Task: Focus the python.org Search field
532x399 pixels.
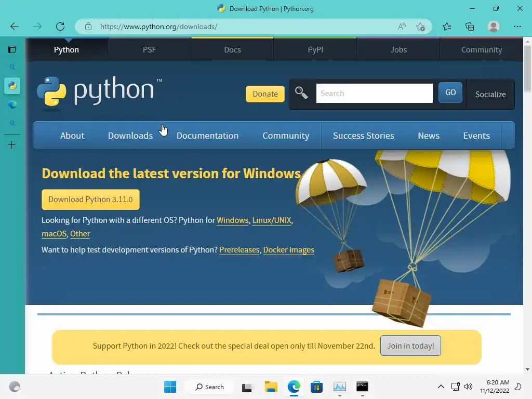Action: 374,94
